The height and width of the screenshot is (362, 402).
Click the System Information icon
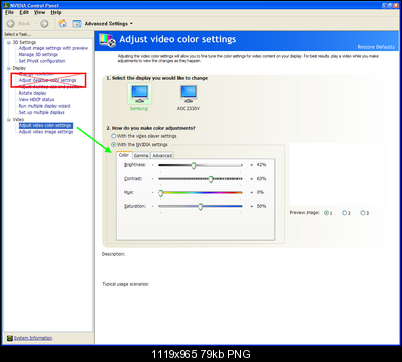(x=9, y=338)
